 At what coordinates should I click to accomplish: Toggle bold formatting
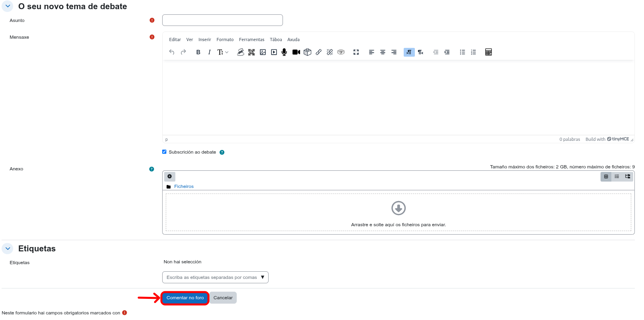198,52
